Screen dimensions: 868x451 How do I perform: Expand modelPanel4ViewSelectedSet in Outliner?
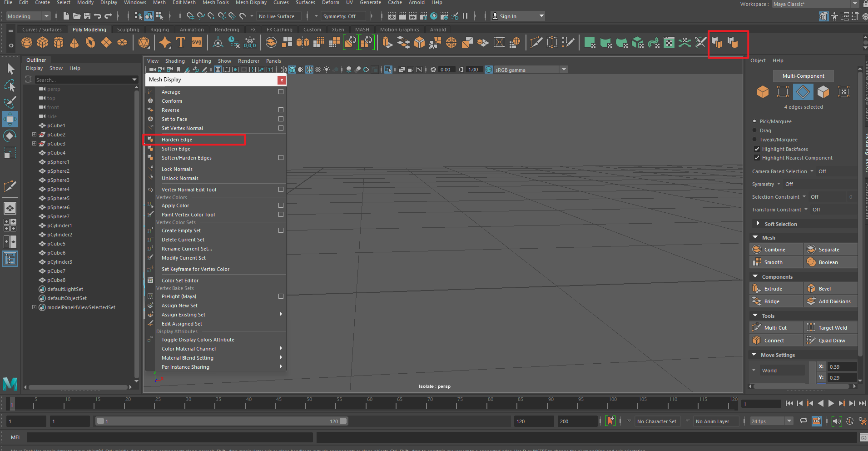click(x=34, y=307)
